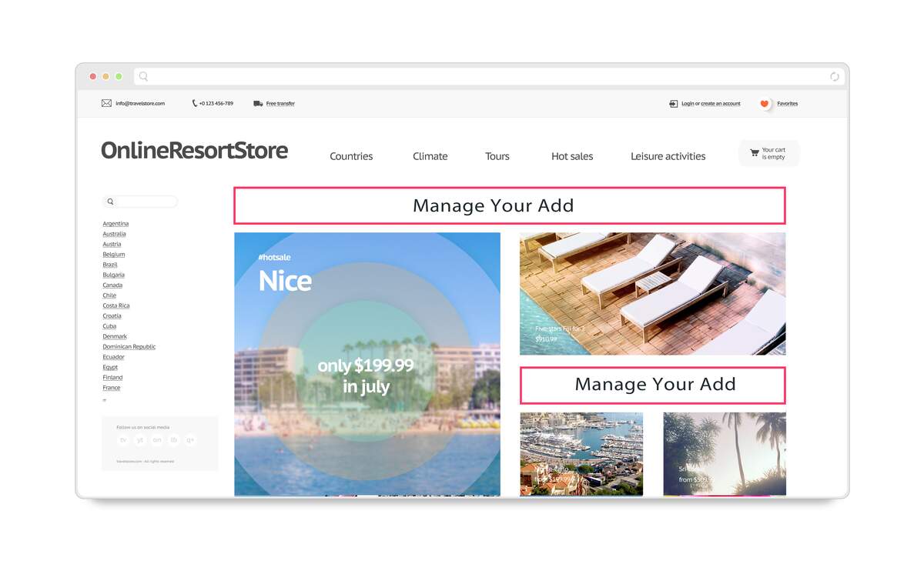Click the free transfer truck icon
Image resolution: width=924 pixels, height=564 pixels.
[258, 103]
